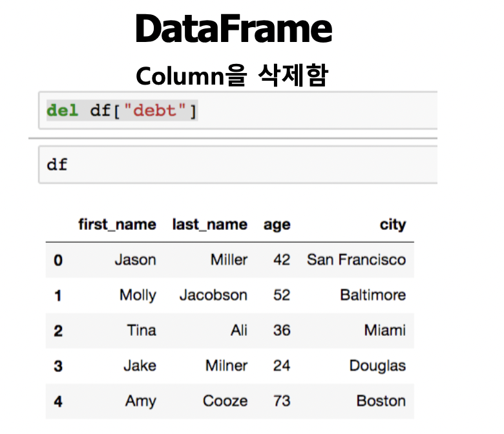504x434 pixels.
Task: Click the Column을 삭제함 subtitle
Action: (232, 75)
